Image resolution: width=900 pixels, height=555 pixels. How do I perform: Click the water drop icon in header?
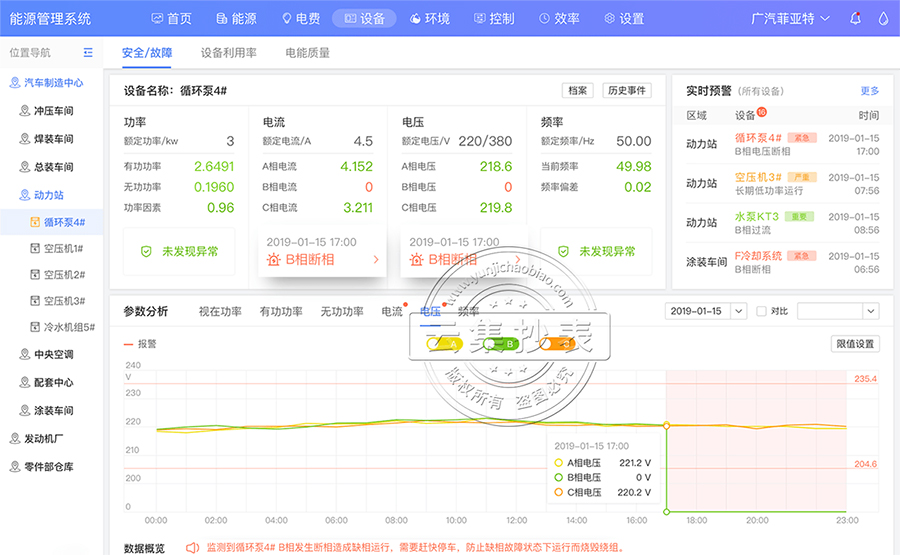883,18
